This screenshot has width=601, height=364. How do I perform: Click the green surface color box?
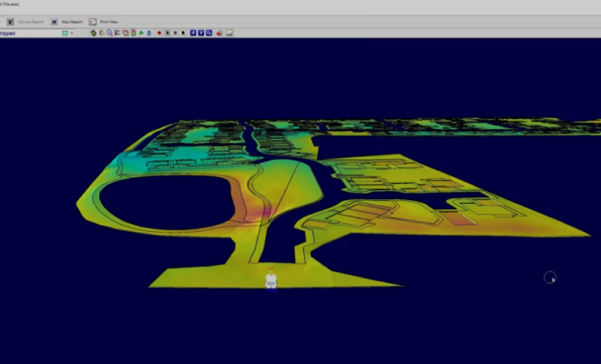point(66,34)
